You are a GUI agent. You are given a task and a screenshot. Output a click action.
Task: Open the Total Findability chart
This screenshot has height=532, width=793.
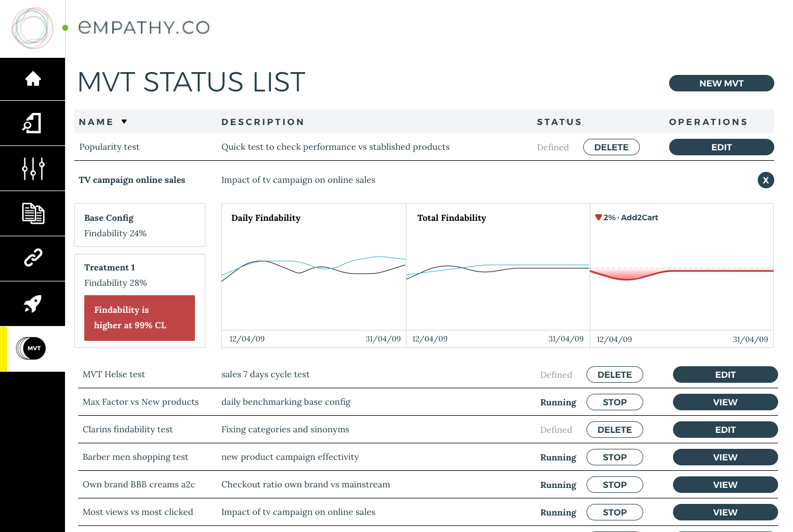click(x=498, y=275)
